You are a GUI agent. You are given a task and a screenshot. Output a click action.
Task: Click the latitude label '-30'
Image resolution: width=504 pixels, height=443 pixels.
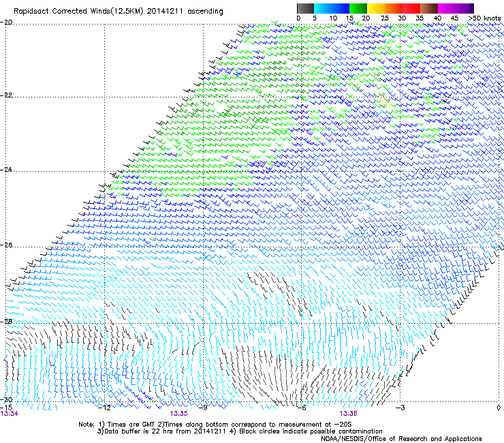click(6, 399)
